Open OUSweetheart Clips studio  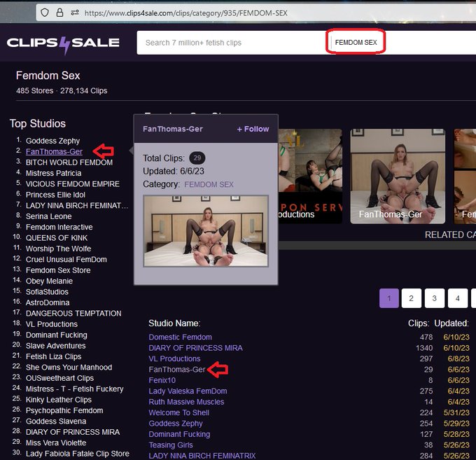click(x=59, y=378)
